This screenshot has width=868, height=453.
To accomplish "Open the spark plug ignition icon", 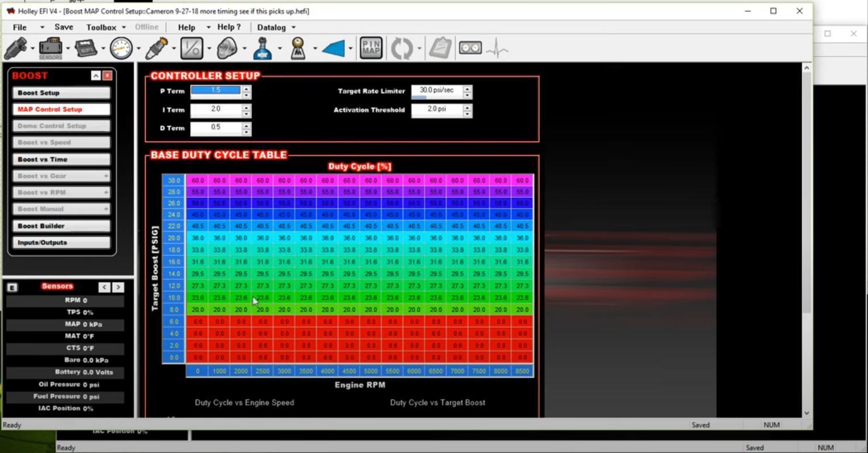I will point(156,48).
